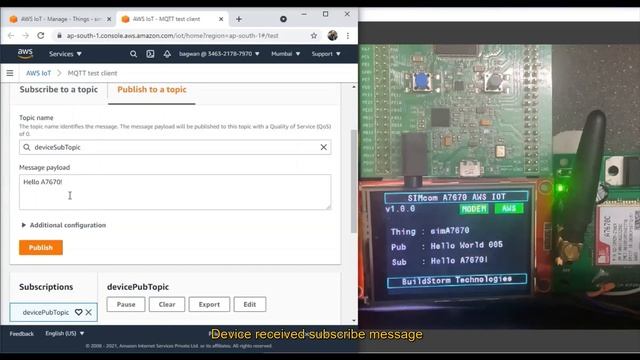This screenshot has height=360, width=640.
Task: Open the AWS IoT breadcrumb link
Action: [38, 73]
